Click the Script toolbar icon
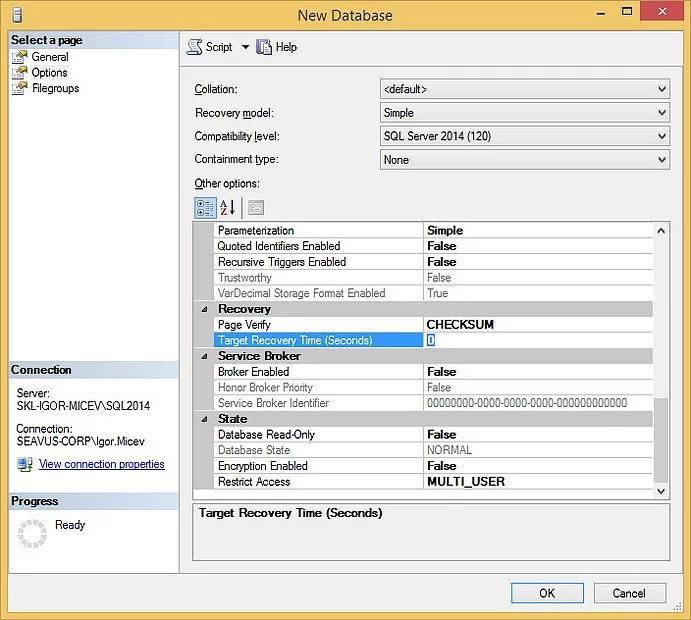This screenshot has height=620, width=691. [x=195, y=47]
